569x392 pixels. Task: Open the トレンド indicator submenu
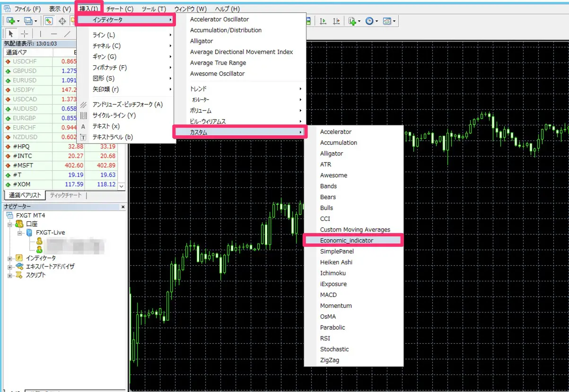click(246, 89)
